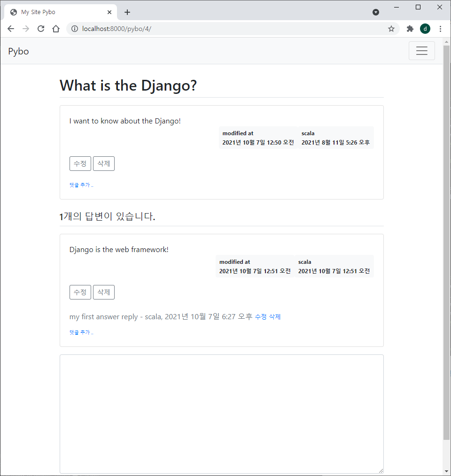
Task: Click the scrollbar up arrow
Action: (446, 42)
